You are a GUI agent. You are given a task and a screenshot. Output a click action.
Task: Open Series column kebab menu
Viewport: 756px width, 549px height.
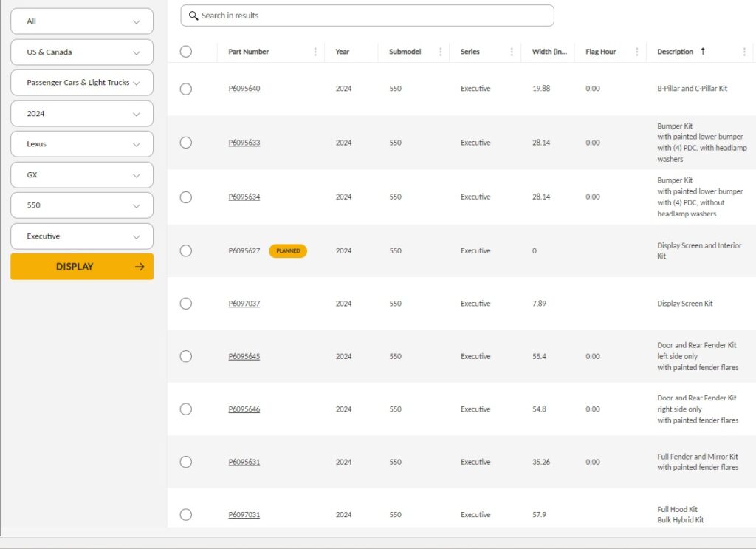(512, 52)
